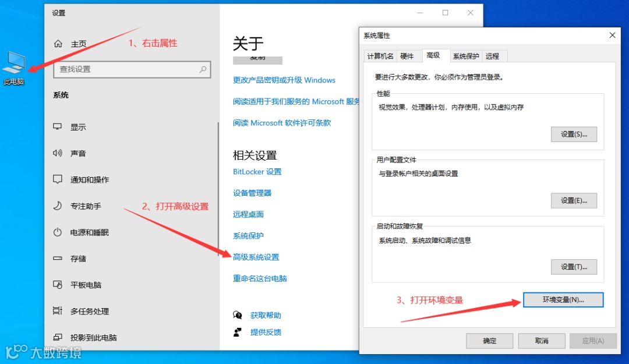Confirm with the 确定 button

pos(489,341)
